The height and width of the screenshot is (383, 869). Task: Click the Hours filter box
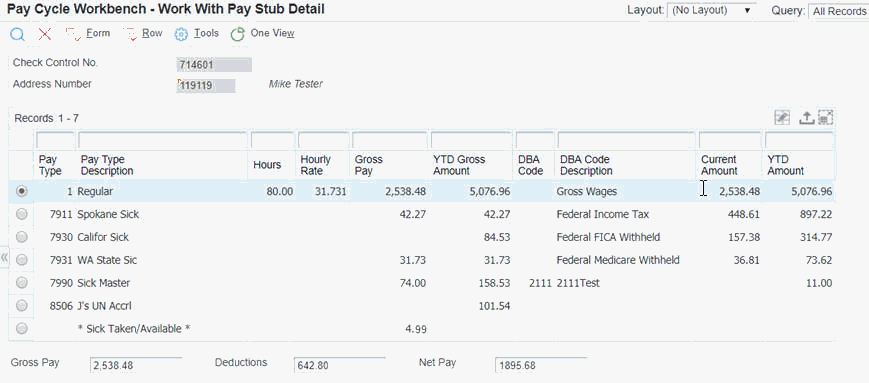272,140
